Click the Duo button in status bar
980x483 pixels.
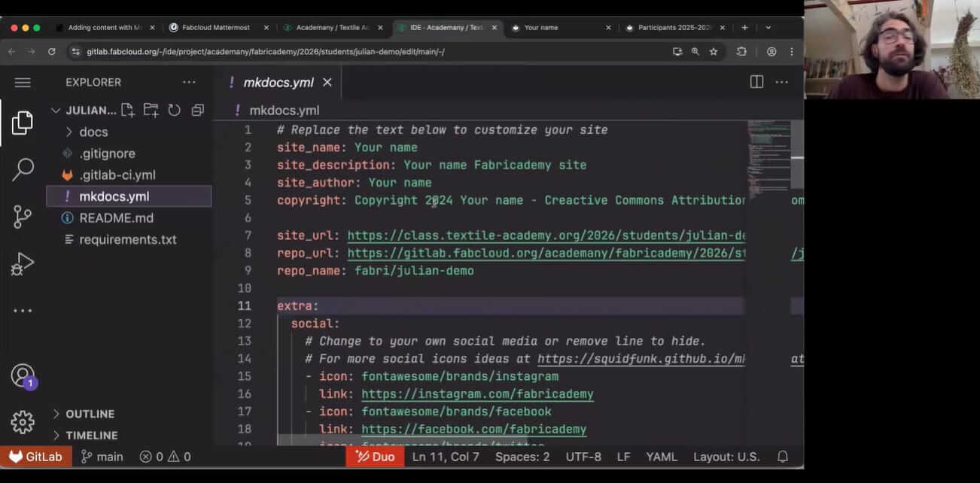[375, 457]
